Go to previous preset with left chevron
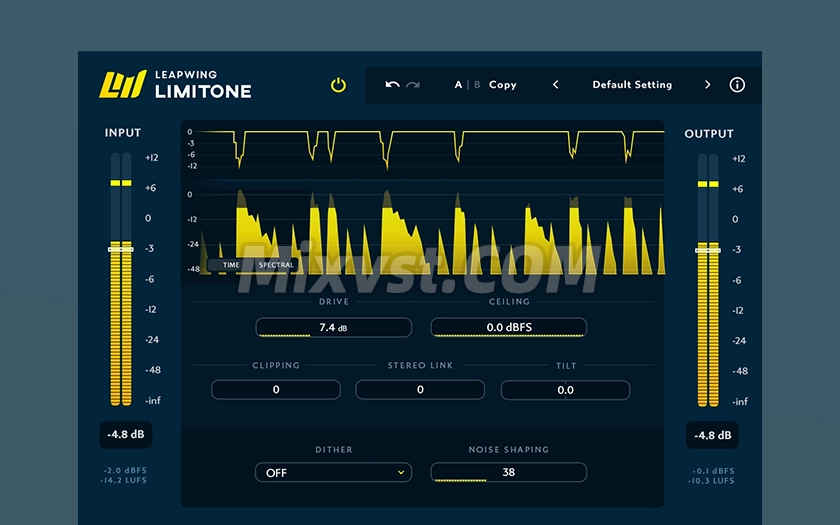This screenshot has width=840, height=525. [x=556, y=85]
